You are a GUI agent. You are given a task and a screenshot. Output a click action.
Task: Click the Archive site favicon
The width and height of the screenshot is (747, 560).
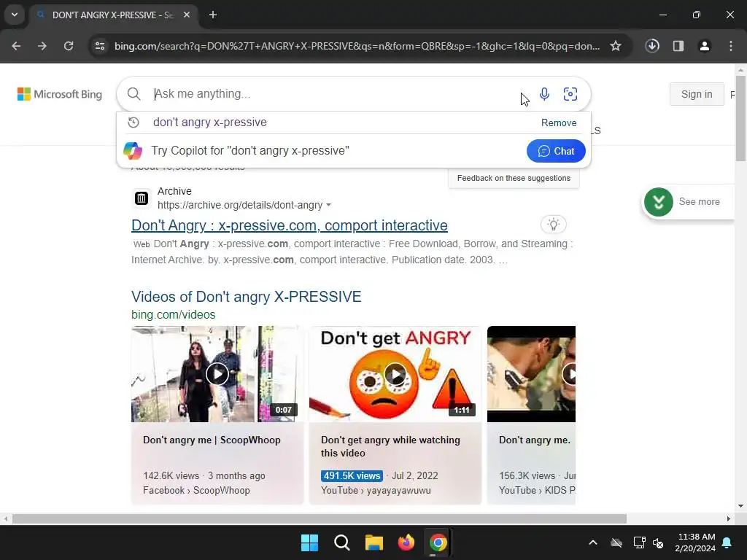[x=142, y=198]
